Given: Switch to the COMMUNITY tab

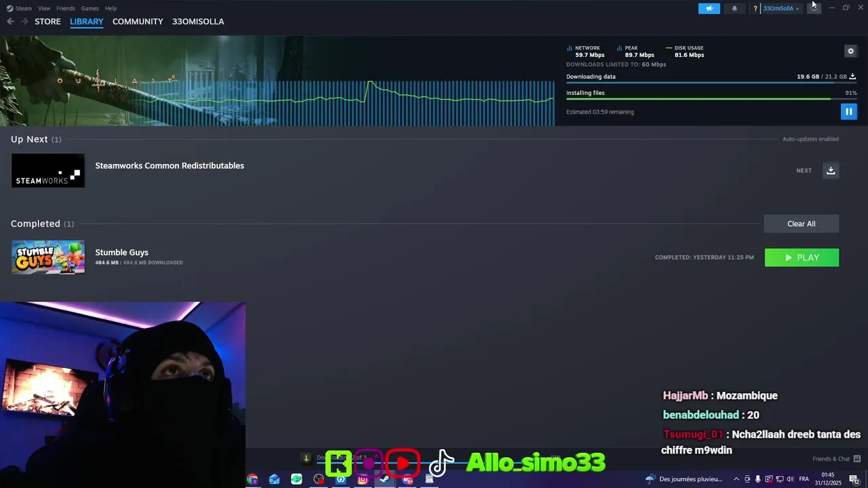Looking at the screenshot, I should [x=138, y=22].
